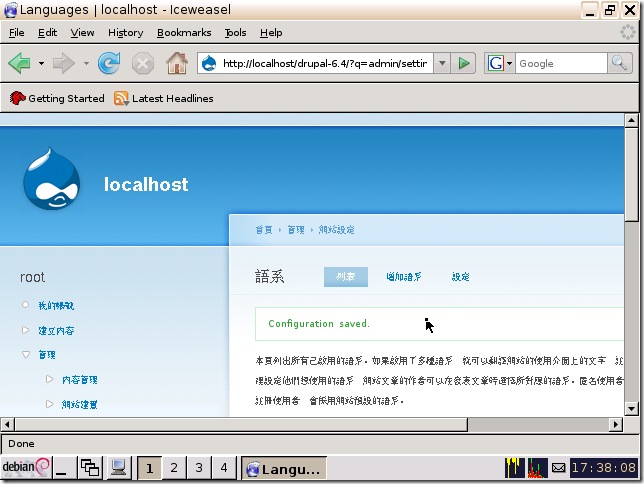Open the History menu

[125, 32]
